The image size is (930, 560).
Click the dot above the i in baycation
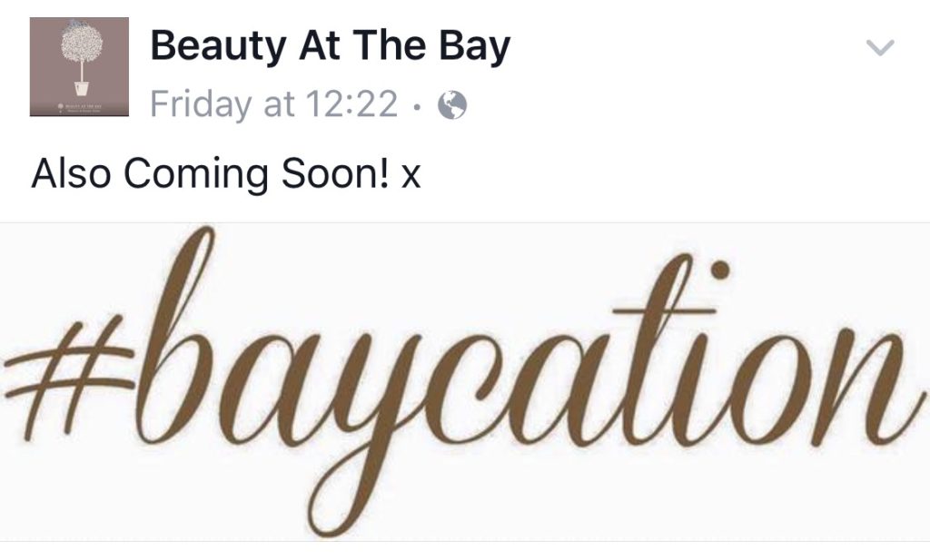click(x=719, y=270)
